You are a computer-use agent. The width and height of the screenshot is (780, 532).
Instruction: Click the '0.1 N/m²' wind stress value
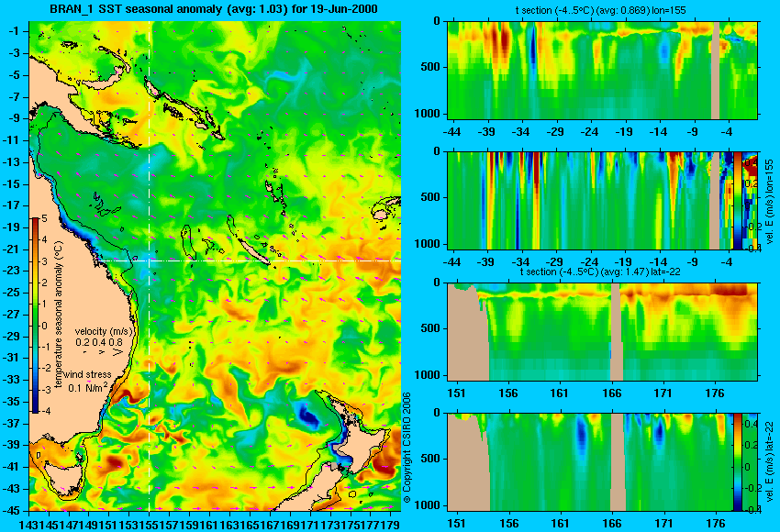pyautogui.click(x=87, y=387)
